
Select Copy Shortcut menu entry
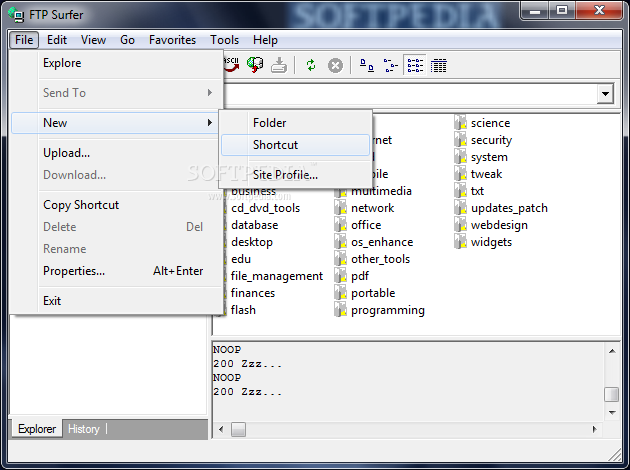tap(117, 205)
